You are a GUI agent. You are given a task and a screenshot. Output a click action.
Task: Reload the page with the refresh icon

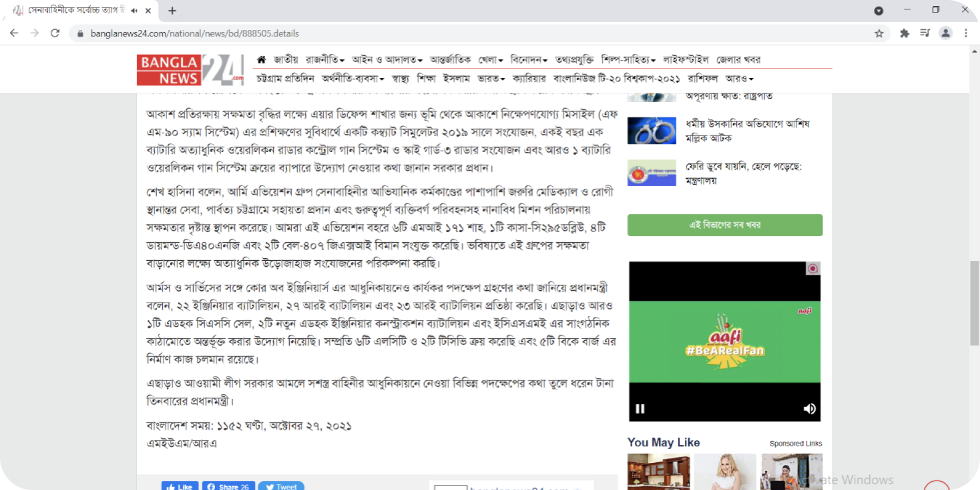point(55,33)
